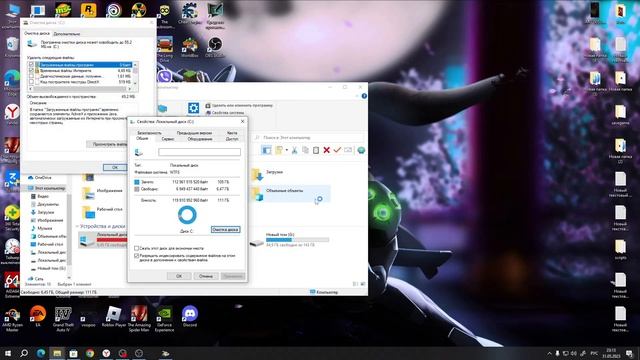Open the Settings gear icon in Explorer ribbon
The height and width of the screenshot is (360, 640).
[193, 108]
